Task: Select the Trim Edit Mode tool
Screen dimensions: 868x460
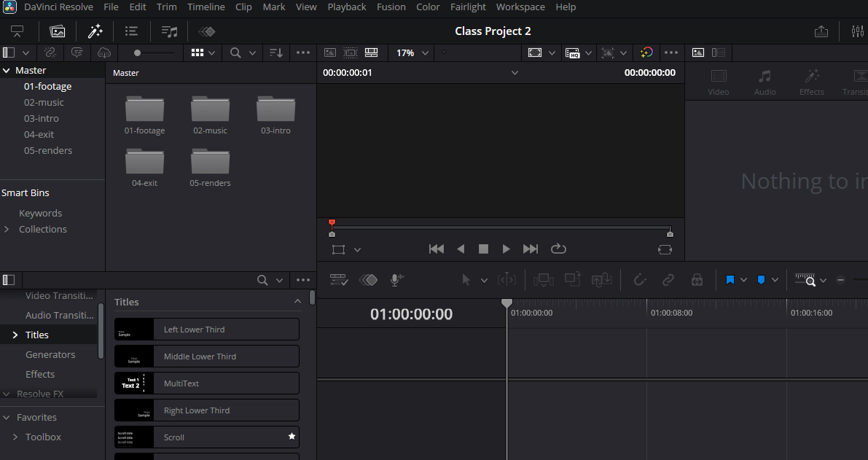Action: (x=507, y=280)
